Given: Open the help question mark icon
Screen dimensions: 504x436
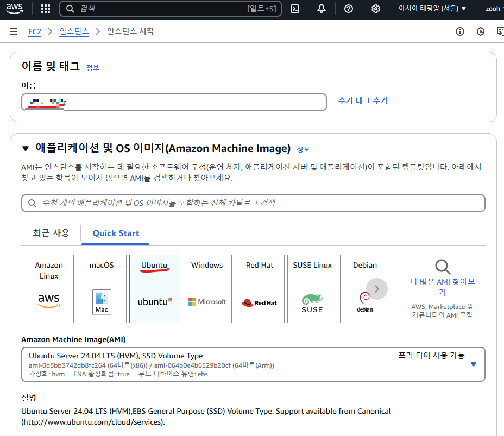Looking at the screenshot, I should pyautogui.click(x=349, y=9).
